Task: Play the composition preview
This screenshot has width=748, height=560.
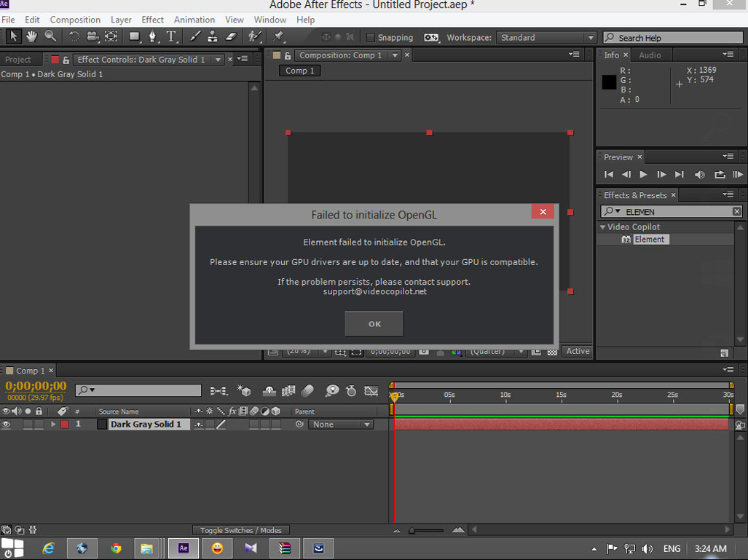Action: coord(643,175)
